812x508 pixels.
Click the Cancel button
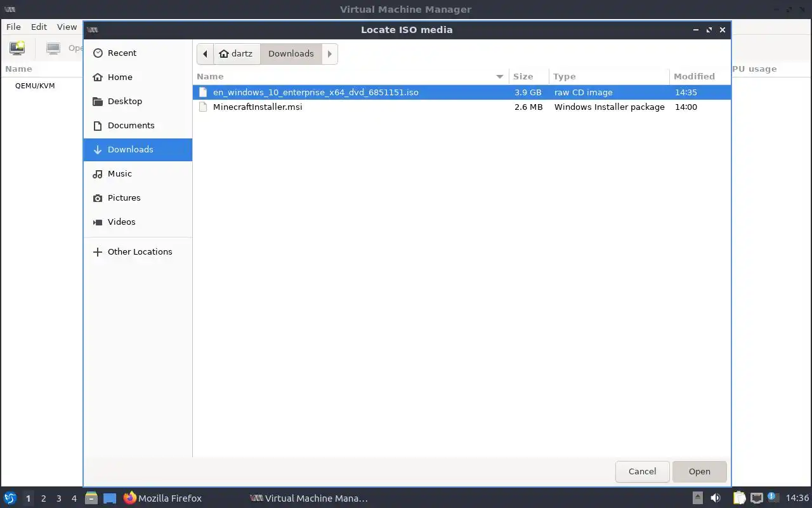point(642,471)
